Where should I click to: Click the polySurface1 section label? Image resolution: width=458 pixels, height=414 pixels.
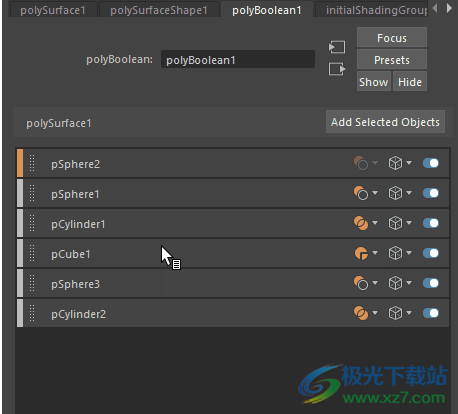click(59, 123)
